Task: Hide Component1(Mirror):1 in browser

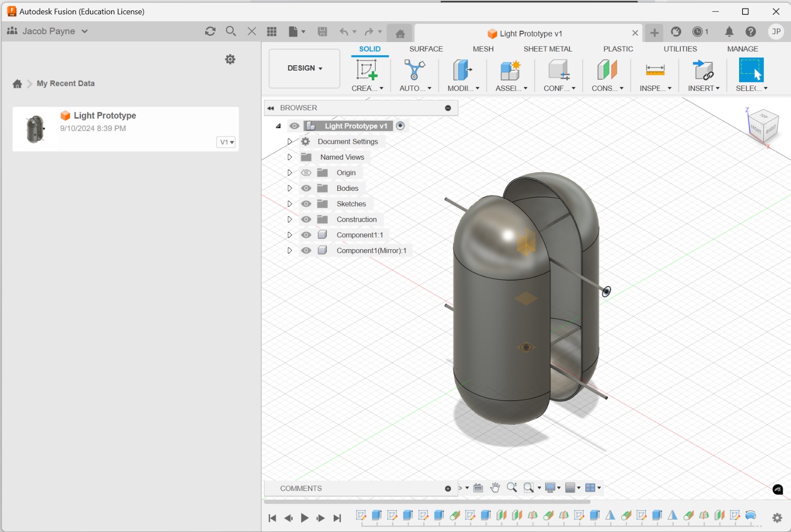Action: point(306,251)
